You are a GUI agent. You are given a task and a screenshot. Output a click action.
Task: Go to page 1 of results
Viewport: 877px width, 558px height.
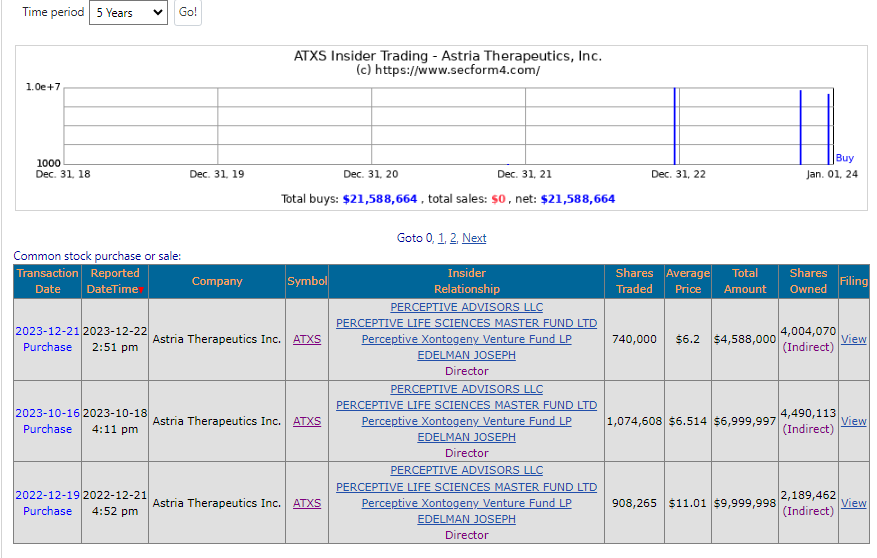click(x=441, y=238)
